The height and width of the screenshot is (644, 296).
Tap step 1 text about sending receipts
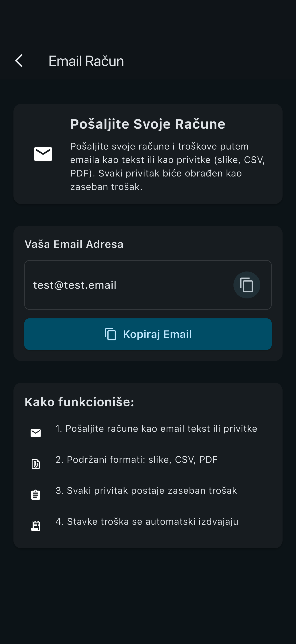point(156,428)
